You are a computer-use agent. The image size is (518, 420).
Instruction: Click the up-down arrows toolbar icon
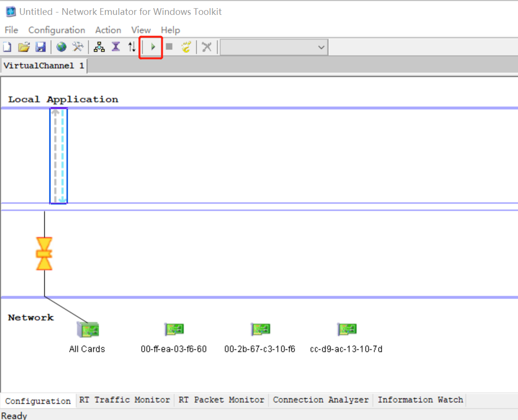click(132, 47)
